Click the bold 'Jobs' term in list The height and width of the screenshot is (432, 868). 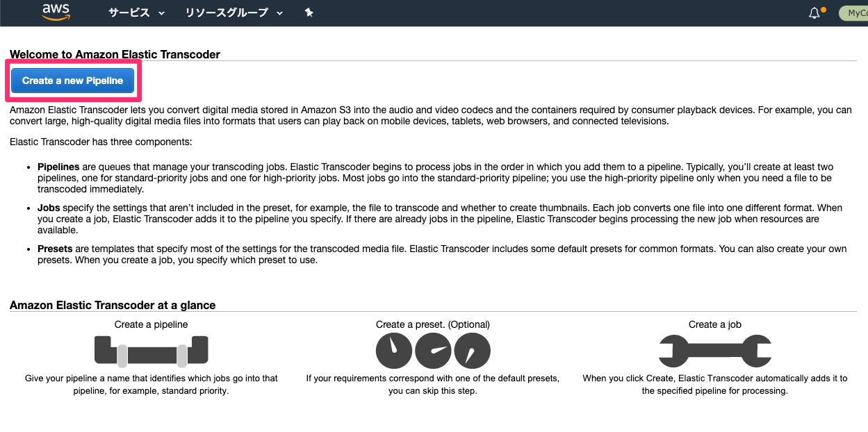coord(49,208)
